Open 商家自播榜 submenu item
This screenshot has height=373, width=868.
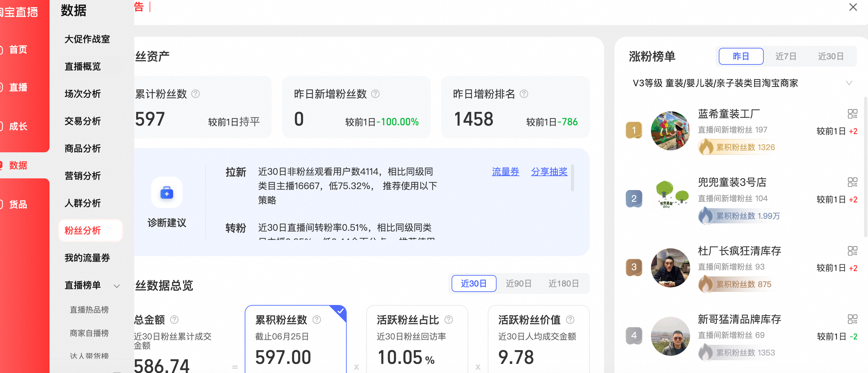coord(89,333)
